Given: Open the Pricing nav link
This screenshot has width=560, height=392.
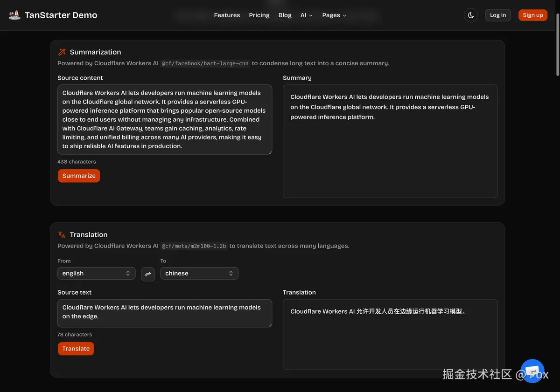Looking at the screenshot, I should (x=259, y=15).
